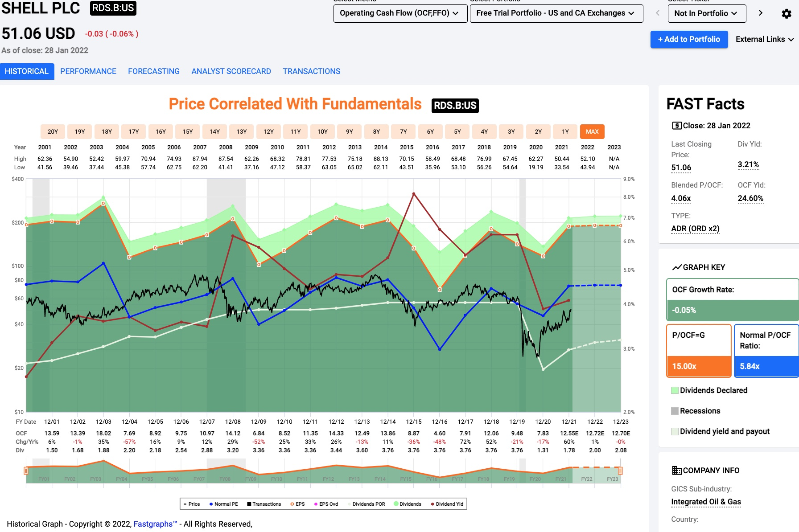799x532 pixels.
Task: Click the orange P/OCF=G box
Action: pyautogui.click(x=699, y=351)
